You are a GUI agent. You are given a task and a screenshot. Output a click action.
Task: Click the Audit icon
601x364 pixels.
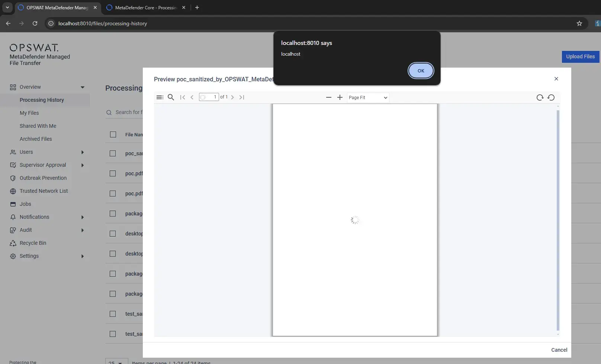point(13,230)
